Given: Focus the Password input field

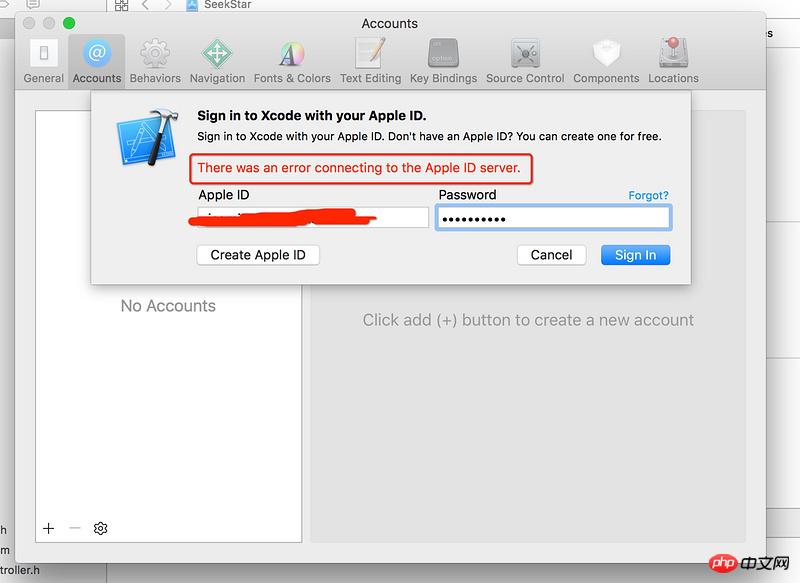Looking at the screenshot, I should tap(554, 218).
